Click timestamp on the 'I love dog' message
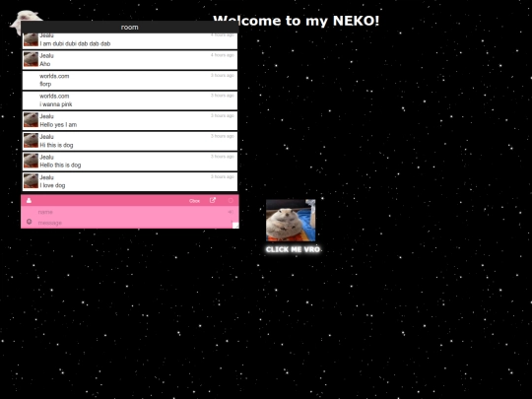Screen dimensions: 532x399 [x=223, y=176]
